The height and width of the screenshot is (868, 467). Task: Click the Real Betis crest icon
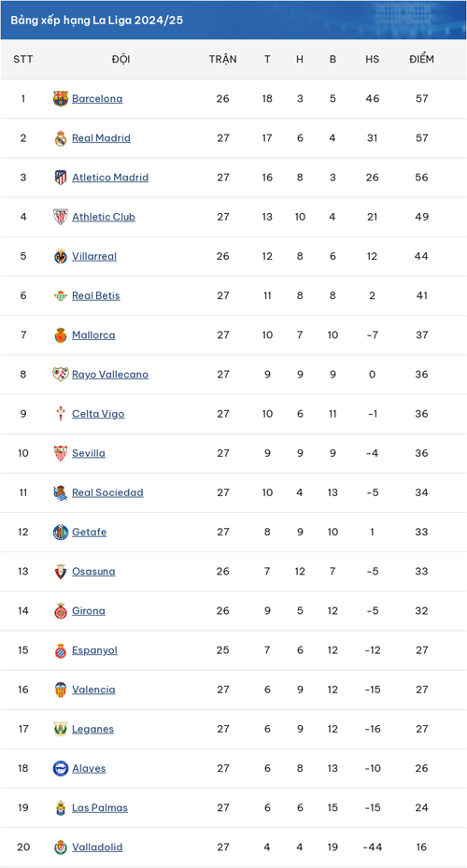[61, 295]
